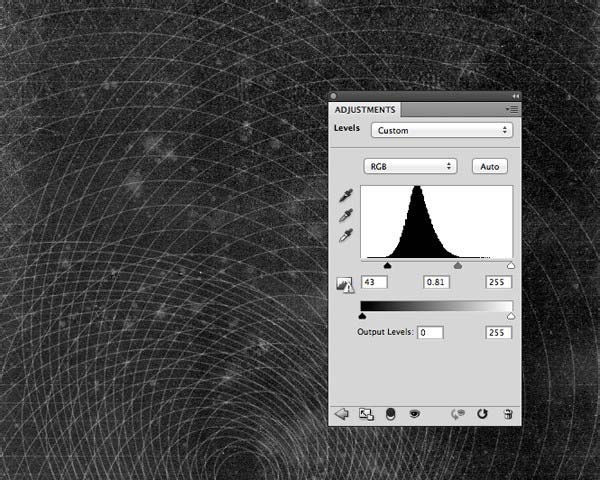This screenshot has width=600, height=480.
Task: Collapse panel with double-arrow icon
Action: 516,96
